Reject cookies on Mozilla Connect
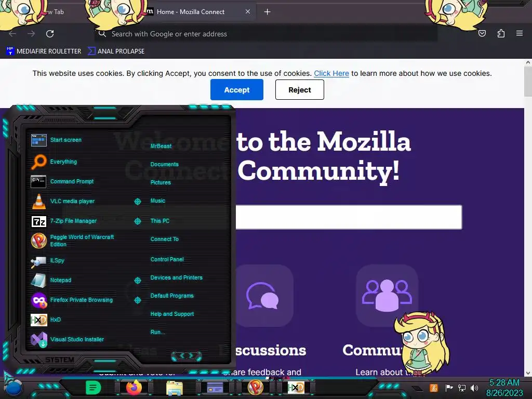 pyautogui.click(x=300, y=89)
